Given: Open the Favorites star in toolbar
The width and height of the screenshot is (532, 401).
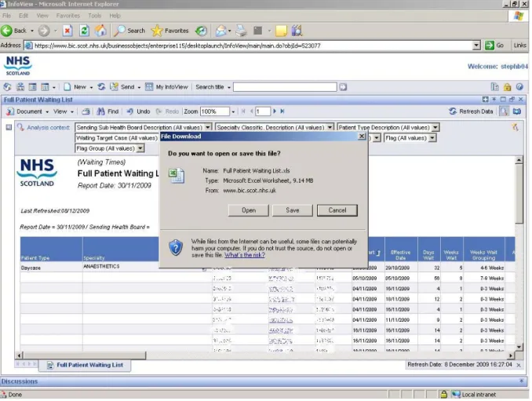Looking at the screenshot, I should click(169, 31).
